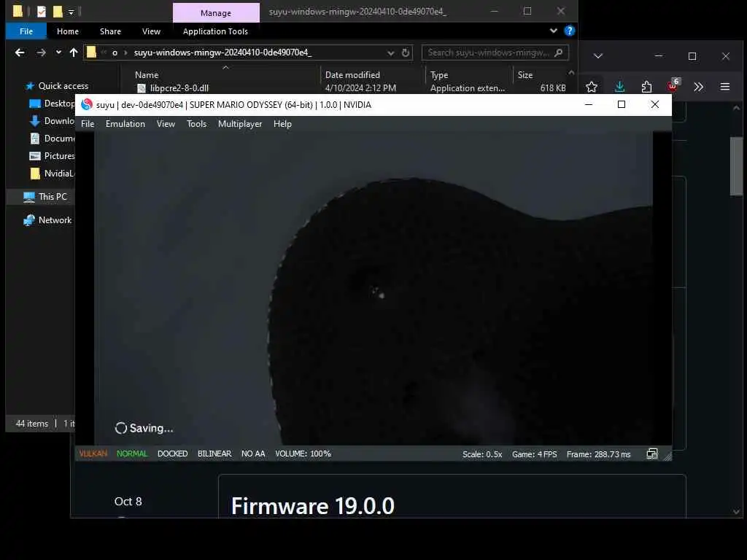Viewport: 747px width, 560px height.
Task: Open the Emulation menu in suyu
Action: (x=125, y=124)
